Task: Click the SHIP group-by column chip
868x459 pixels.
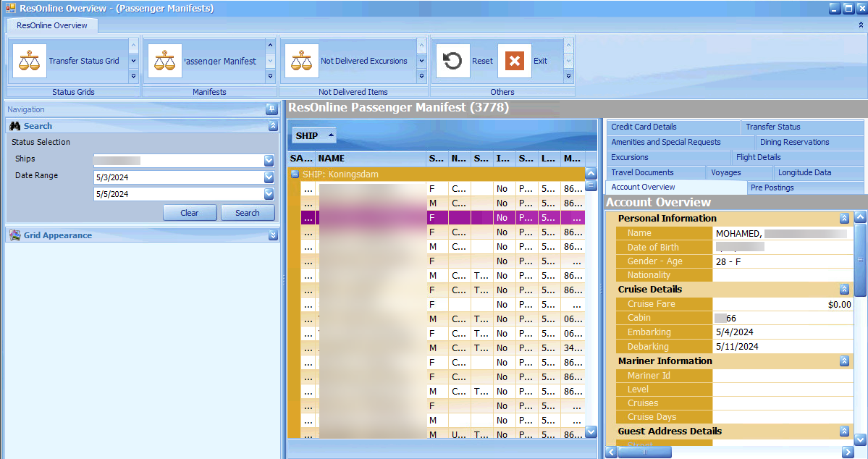Action: click(x=314, y=135)
